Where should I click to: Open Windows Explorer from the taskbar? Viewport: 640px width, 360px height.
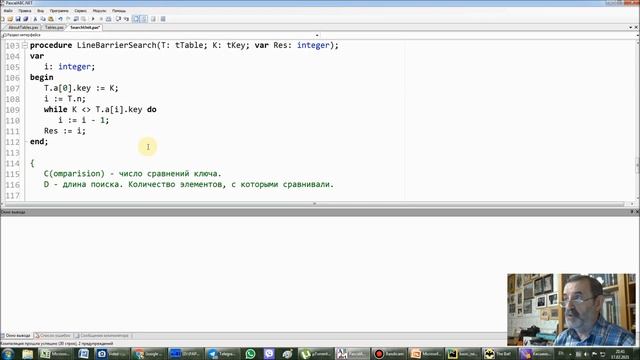[x=27, y=353]
